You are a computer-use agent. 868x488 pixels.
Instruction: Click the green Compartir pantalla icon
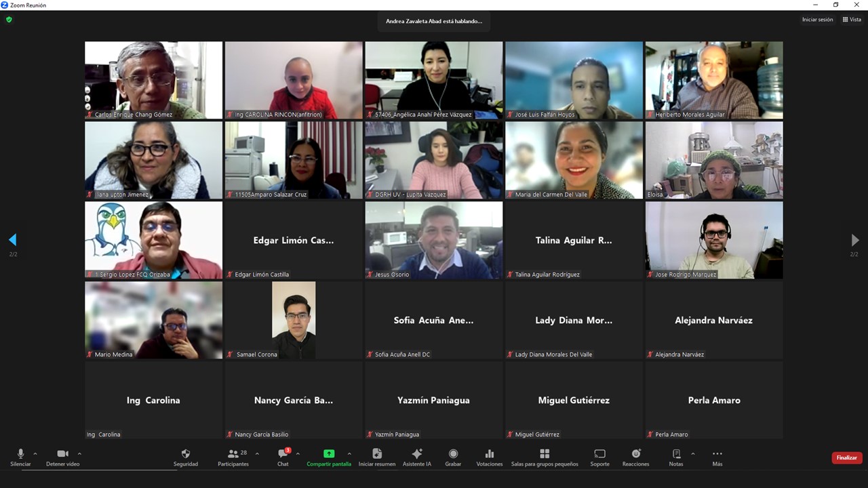(329, 454)
